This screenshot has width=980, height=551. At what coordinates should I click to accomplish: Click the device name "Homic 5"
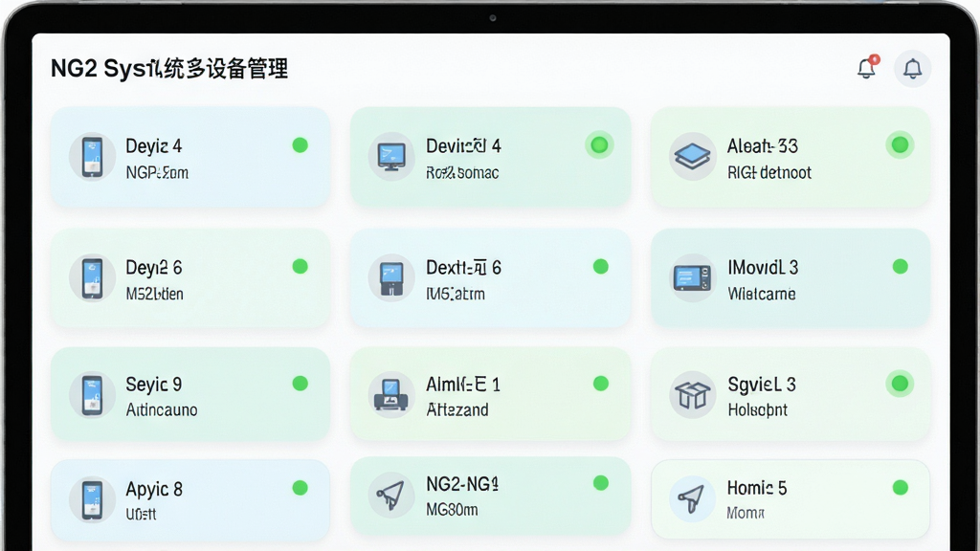tap(757, 488)
